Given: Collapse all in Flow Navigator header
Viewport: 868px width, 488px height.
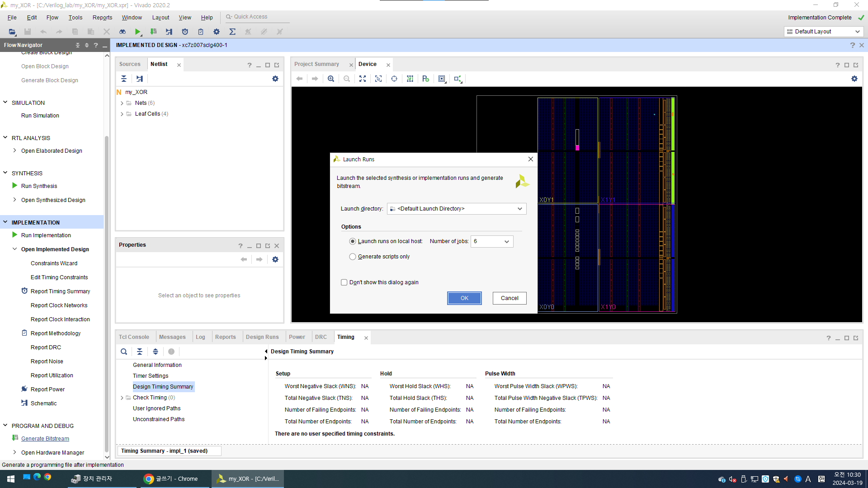Looking at the screenshot, I should (78, 45).
